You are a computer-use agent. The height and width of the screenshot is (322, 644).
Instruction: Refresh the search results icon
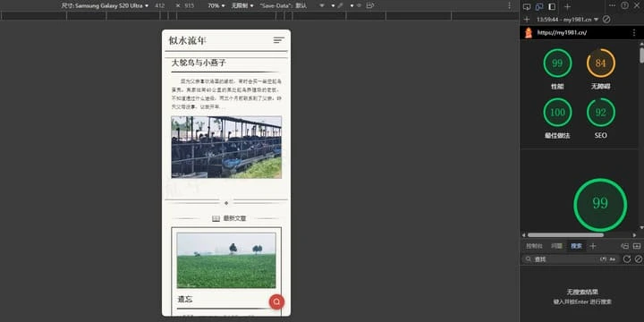pos(627,258)
